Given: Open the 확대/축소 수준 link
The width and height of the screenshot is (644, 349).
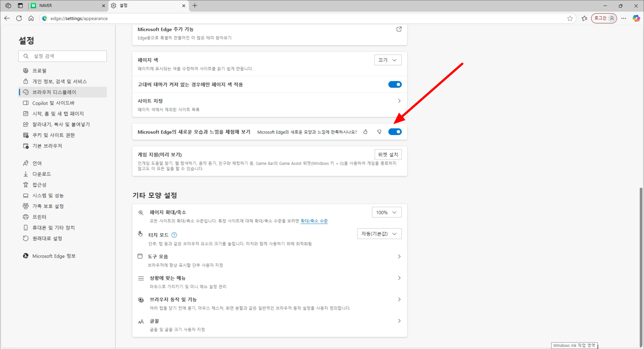Looking at the screenshot, I should coord(314,221).
